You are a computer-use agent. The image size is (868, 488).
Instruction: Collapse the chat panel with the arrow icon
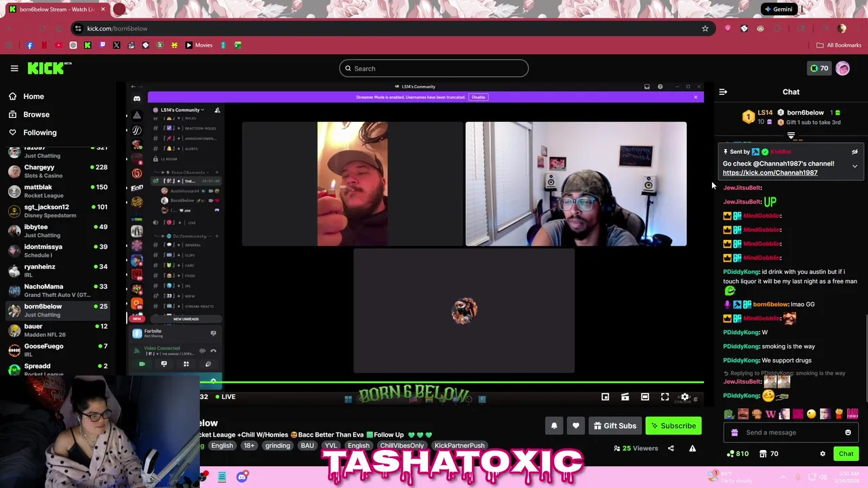click(x=723, y=91)
